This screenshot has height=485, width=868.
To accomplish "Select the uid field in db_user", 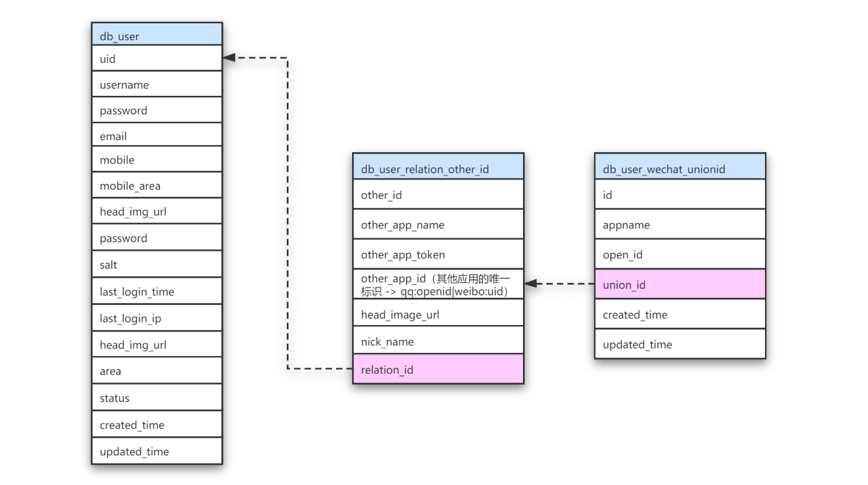I will tap(157, 58).
